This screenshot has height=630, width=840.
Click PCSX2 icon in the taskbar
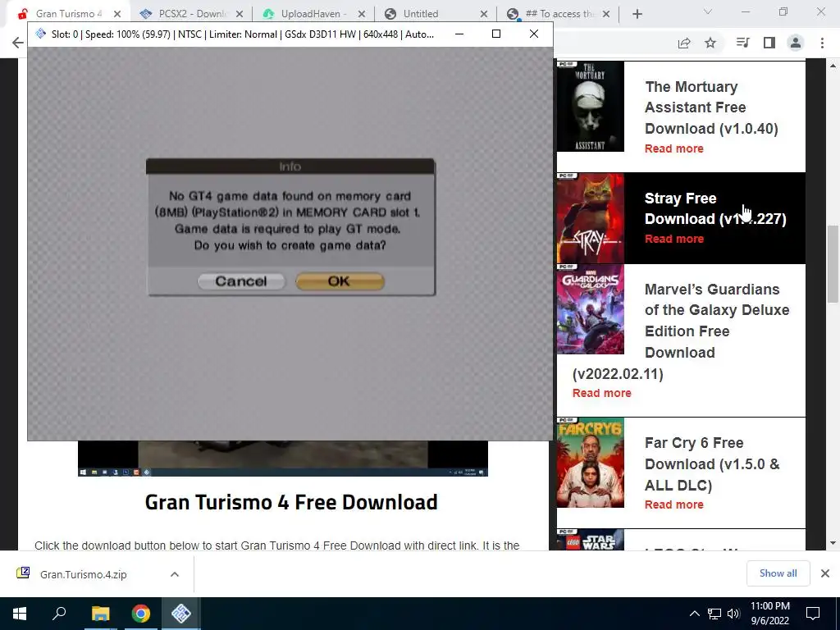click(181, 614)
